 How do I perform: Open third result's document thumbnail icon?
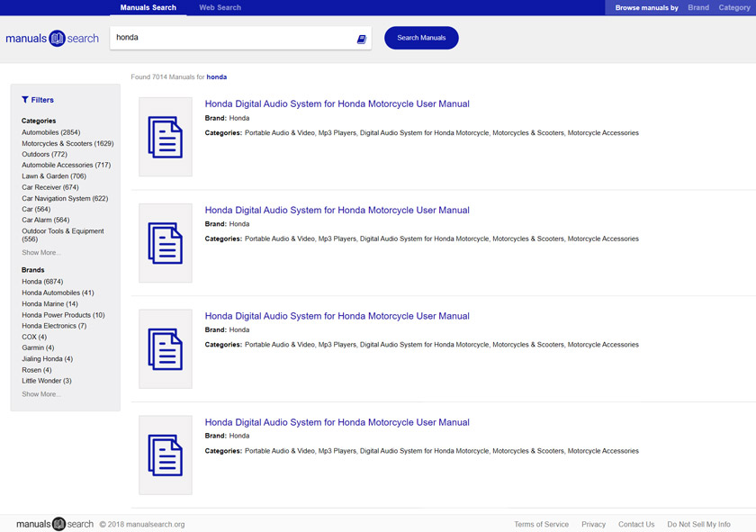[x=166, y=349]
